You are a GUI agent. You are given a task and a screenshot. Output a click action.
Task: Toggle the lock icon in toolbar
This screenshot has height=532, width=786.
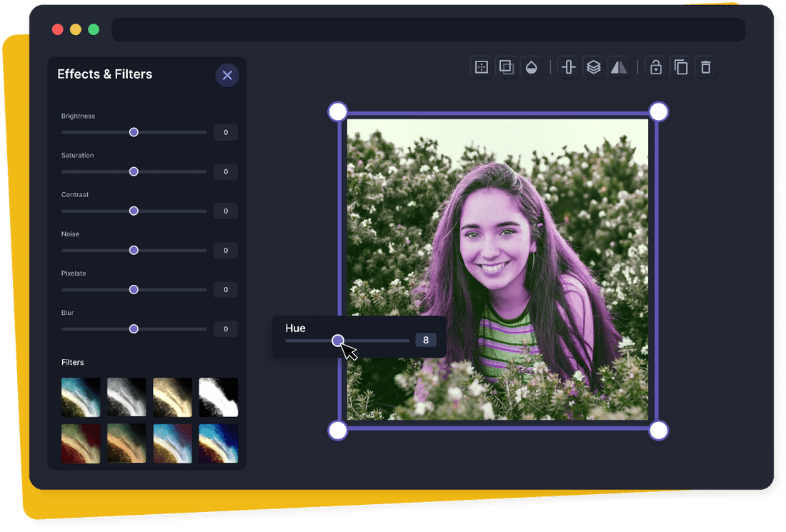[x=656, y=67]
